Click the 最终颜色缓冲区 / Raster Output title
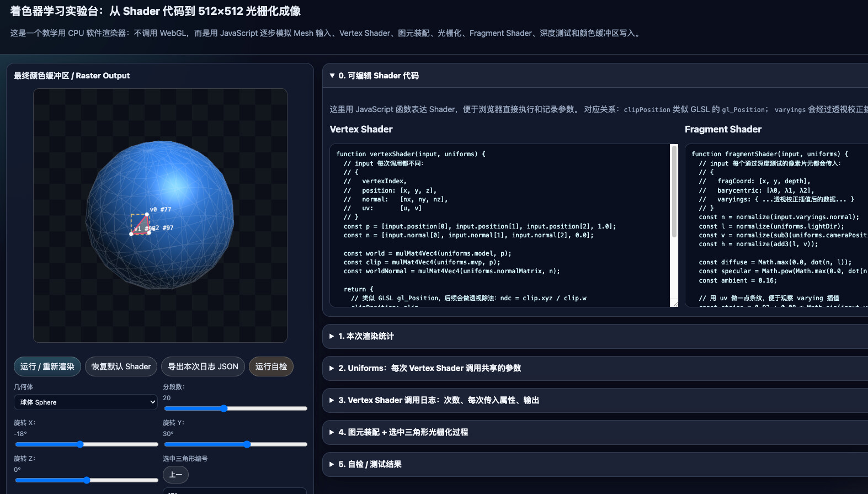Viewport: 868px width, 494px height. (72, 76)
